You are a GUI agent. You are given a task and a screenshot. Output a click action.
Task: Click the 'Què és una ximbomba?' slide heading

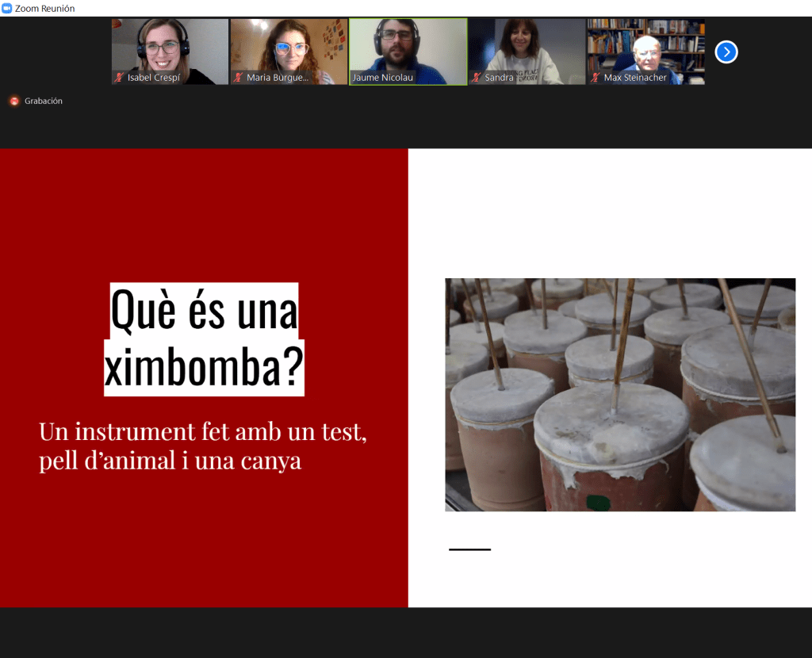pos(204,339)
